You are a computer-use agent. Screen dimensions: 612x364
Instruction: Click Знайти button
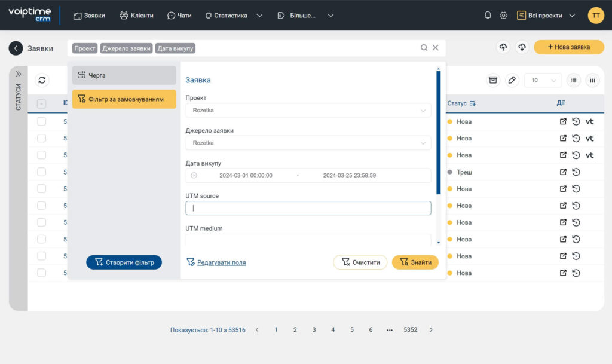click(x=415, y=262)
